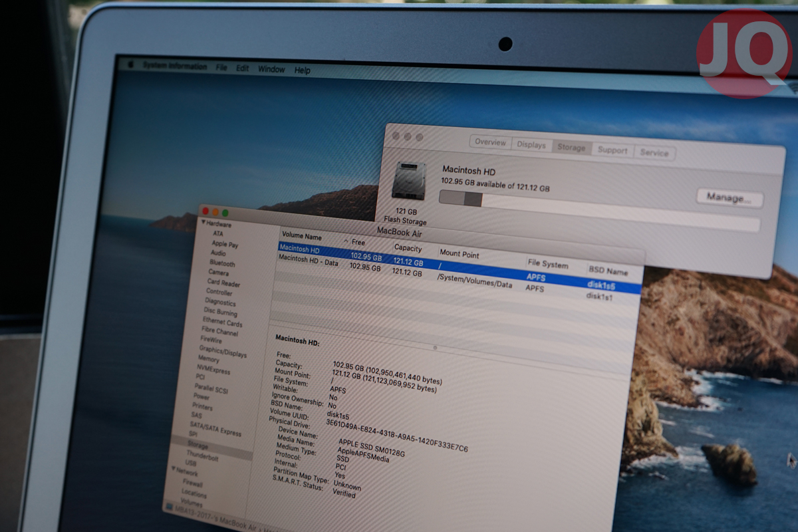Select Bluetooth in the sidebar
Screen dimensions: 798x532
click(222, 263)
